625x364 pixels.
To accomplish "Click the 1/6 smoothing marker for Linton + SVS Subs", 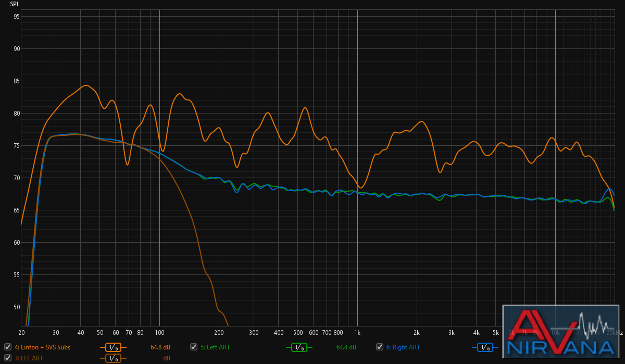I will click(113, 347).
